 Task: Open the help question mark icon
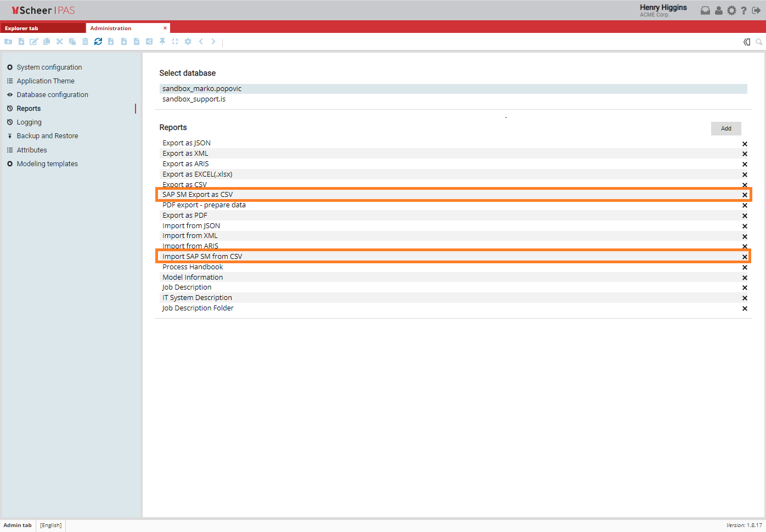point(744,10)
